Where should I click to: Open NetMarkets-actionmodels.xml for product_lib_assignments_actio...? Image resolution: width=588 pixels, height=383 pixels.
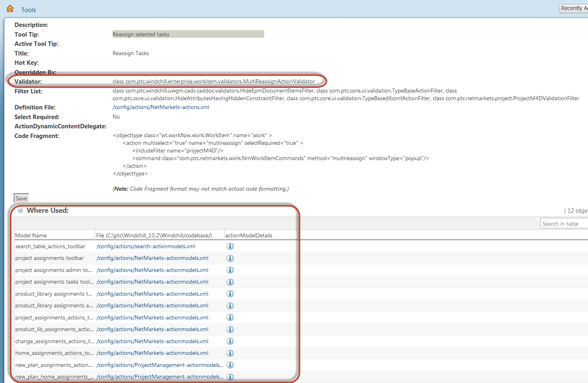[x=152, y=329]
